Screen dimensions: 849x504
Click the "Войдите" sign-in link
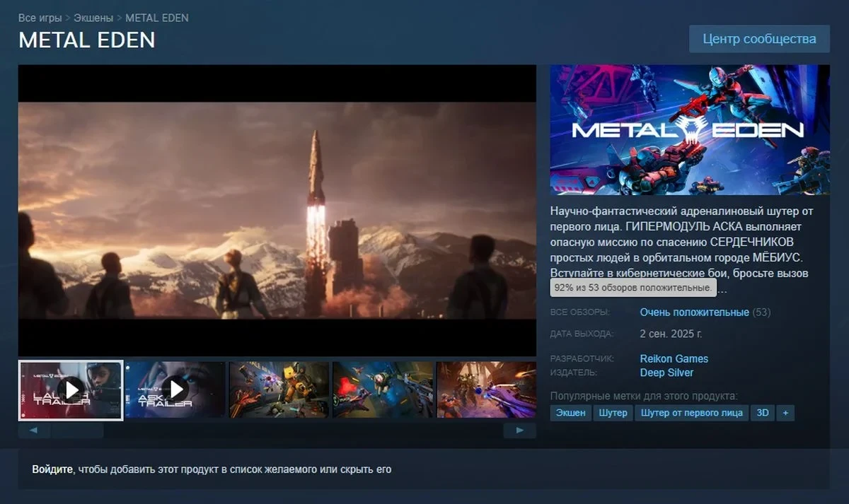(52, 469)
